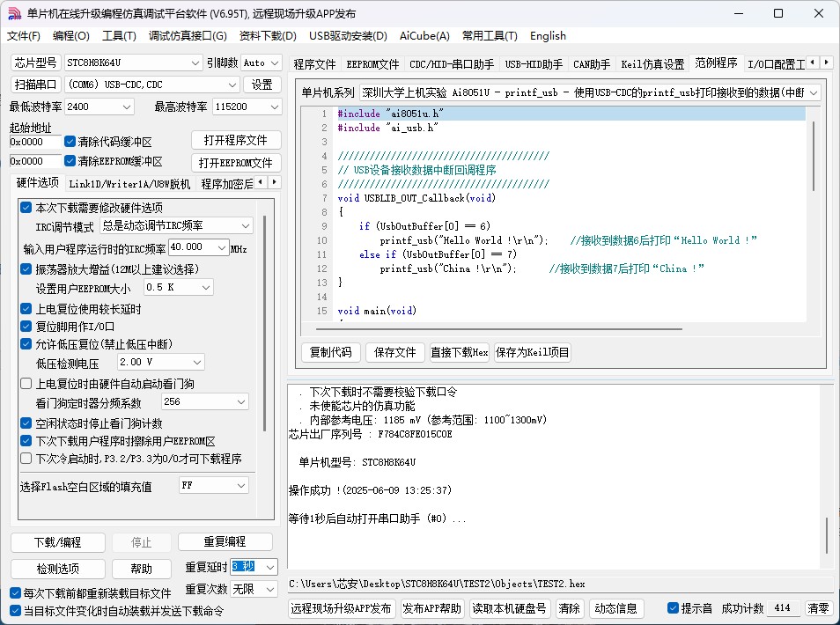The height and width of the screenshot is (625, 840).
Task: Toggle 当目标文件变化时自动装载 checkbox
Action: (x=16, y=611)
